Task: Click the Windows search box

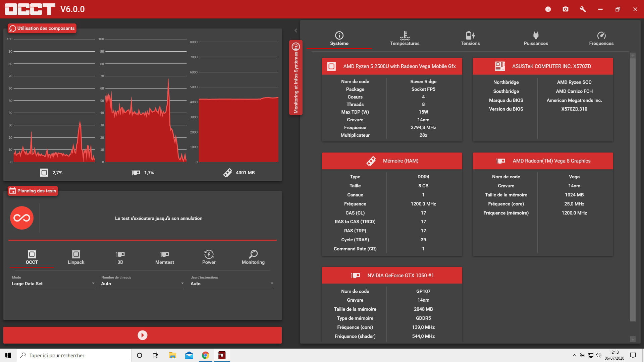Action: click(x=74, y=355)
